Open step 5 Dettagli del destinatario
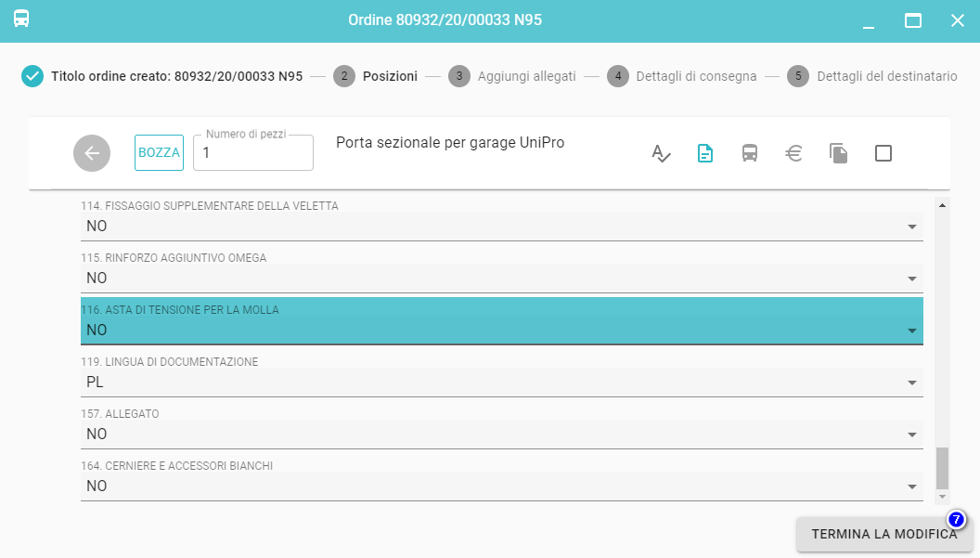The width and height of the screenshot is (980, 558). tap(872, 76)
